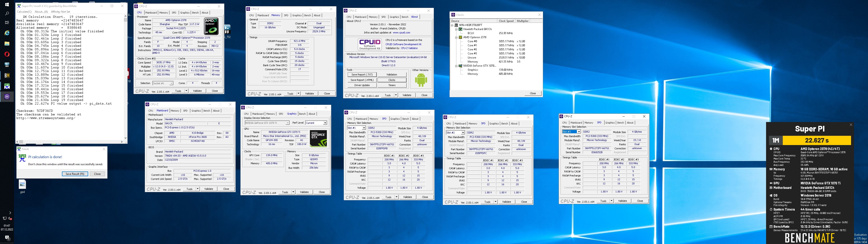Viewport: 868px width, 244px height.
Task: Show hidden tray icons chevron
Action: [x=10, y=213]
